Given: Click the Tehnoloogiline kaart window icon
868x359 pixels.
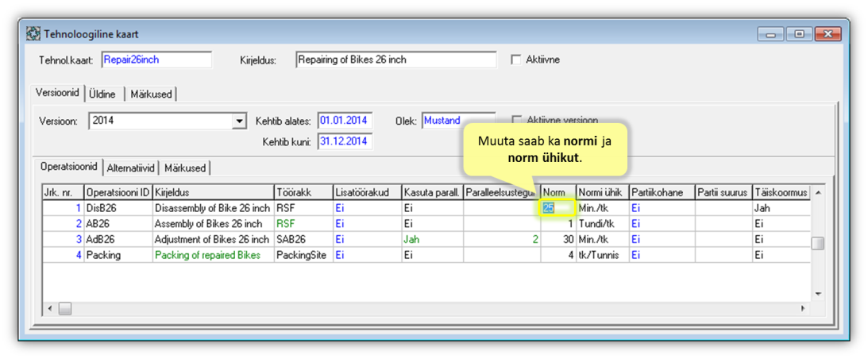Looking at the screenshot, I should tap(33, 34).
